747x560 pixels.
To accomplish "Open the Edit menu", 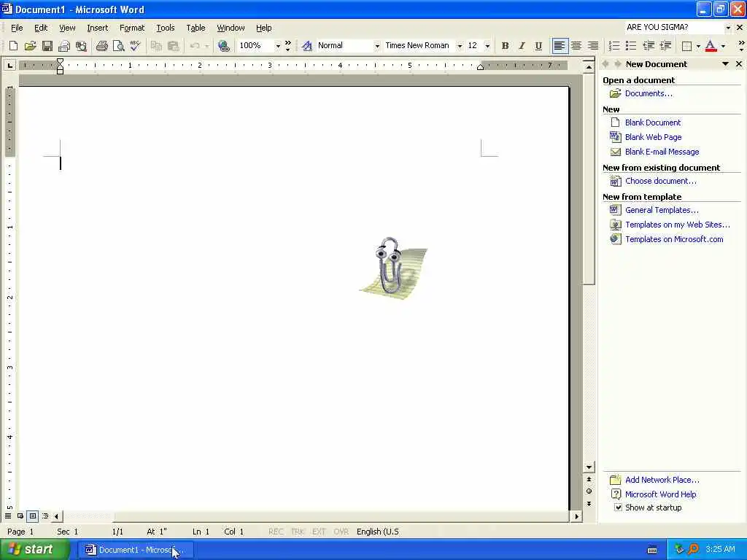I will pos(41,28).
